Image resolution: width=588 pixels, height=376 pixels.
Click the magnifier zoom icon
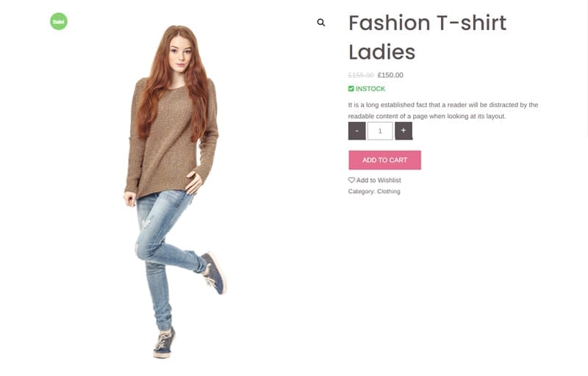tap(321, 23)
